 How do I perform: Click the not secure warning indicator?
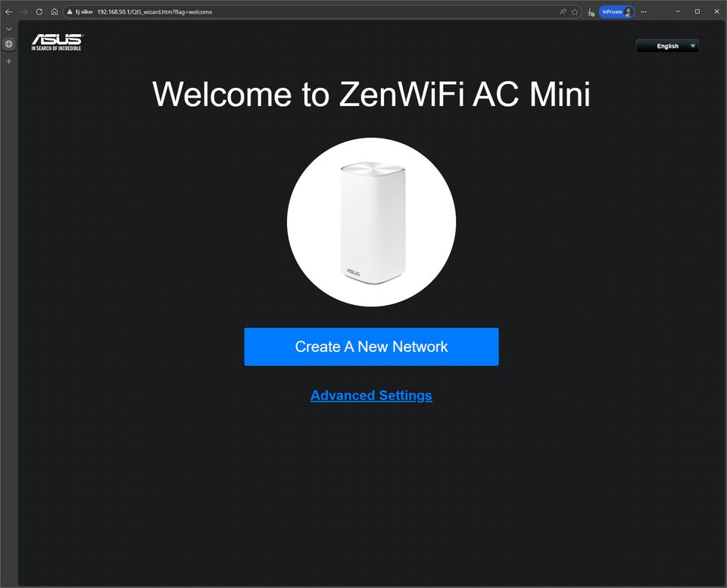pyautogui.click(x=80, y=11)
